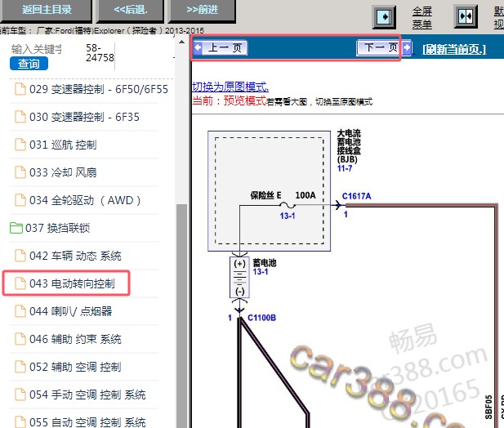The width and height of the screenshot is (504, 428).
Task: Open 052 辅助 空调 控制 item
Action: coord(68,367)
